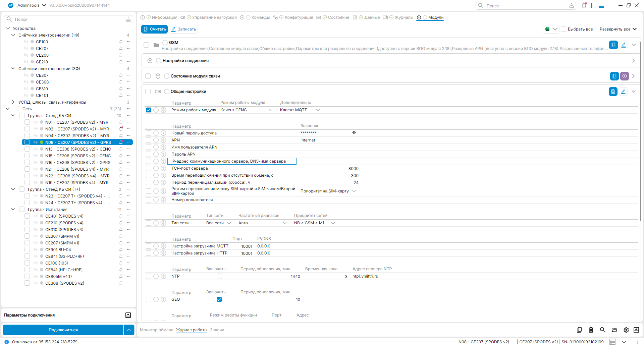644x346 pixels.
Task: Open magnifier search icon in bottom toolbar
Action: 603,330
